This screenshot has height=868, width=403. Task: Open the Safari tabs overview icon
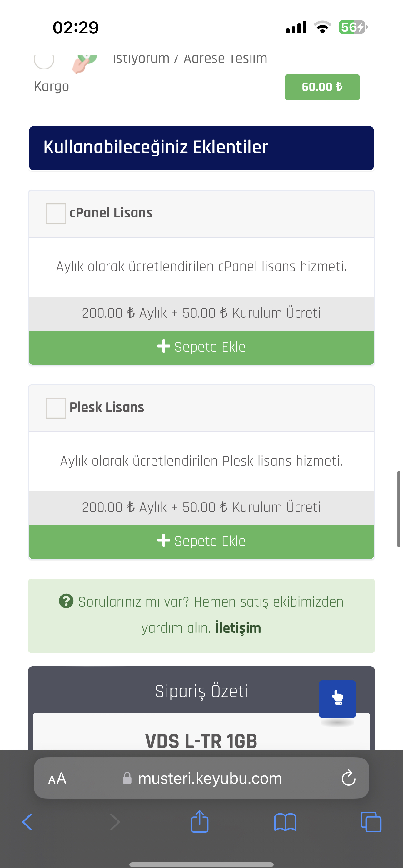[371, 822]
